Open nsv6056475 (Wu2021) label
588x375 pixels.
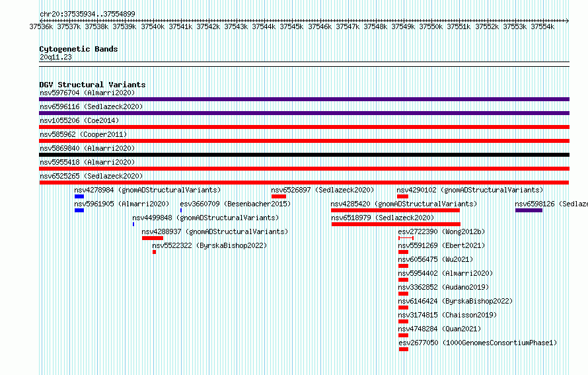(x=435, y=259)
